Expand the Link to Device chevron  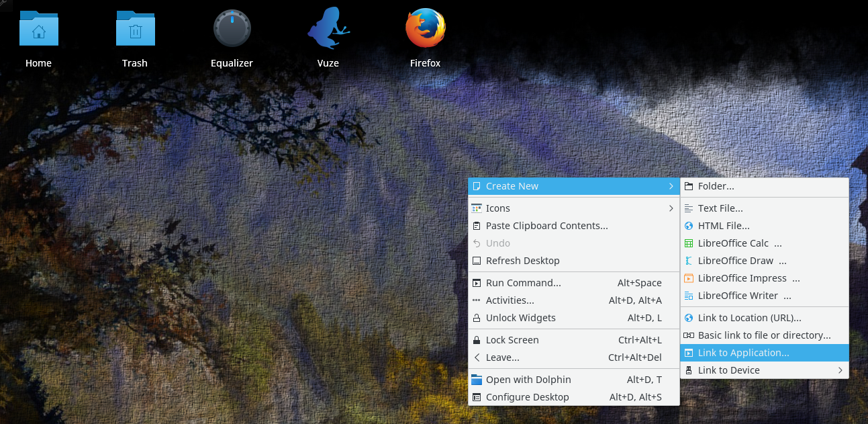(x=840, y=370)
